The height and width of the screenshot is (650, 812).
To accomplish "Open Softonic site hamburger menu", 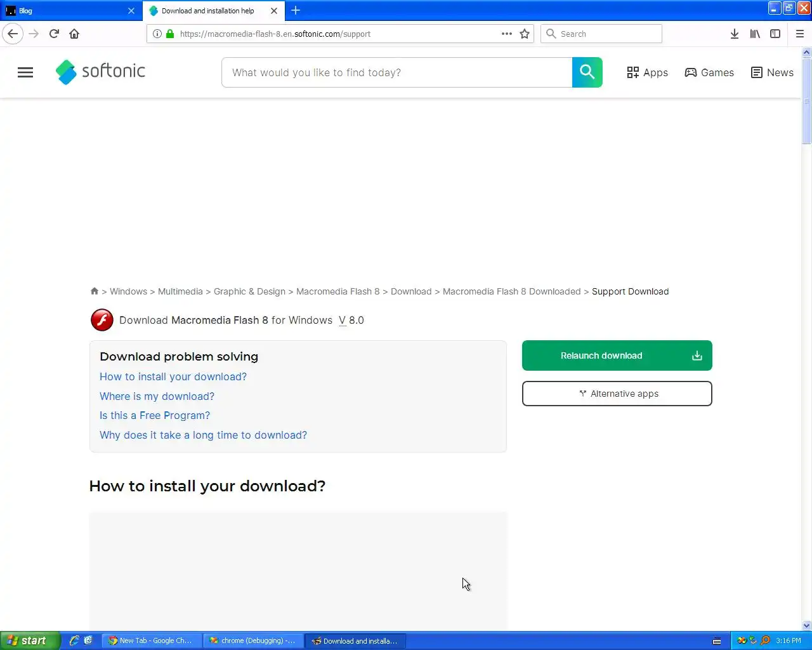I will coord(25,72).
